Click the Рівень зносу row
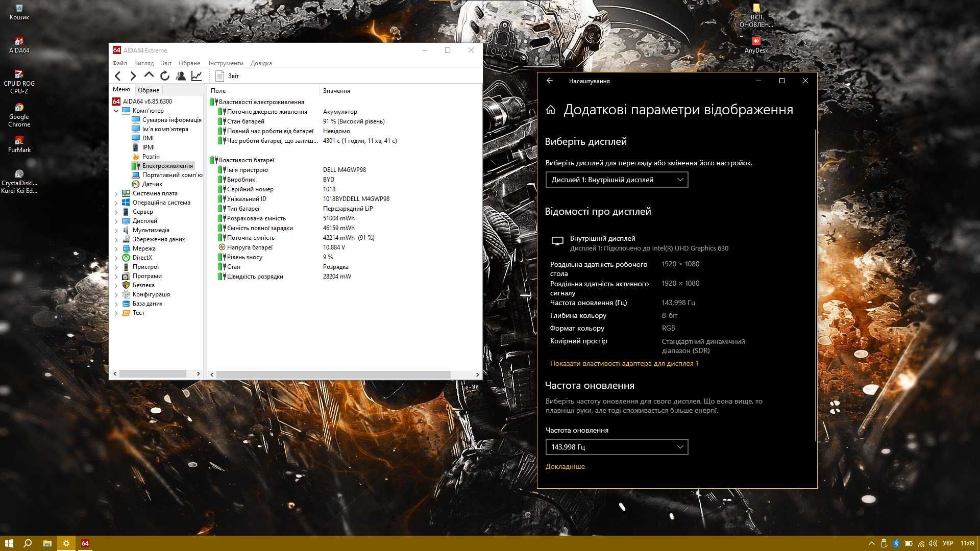980x551 pixels. [345, 257]
